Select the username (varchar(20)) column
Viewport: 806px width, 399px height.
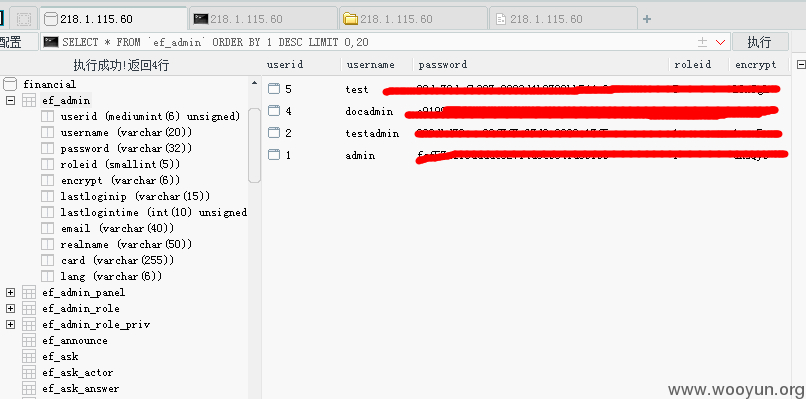pos(126,132)
